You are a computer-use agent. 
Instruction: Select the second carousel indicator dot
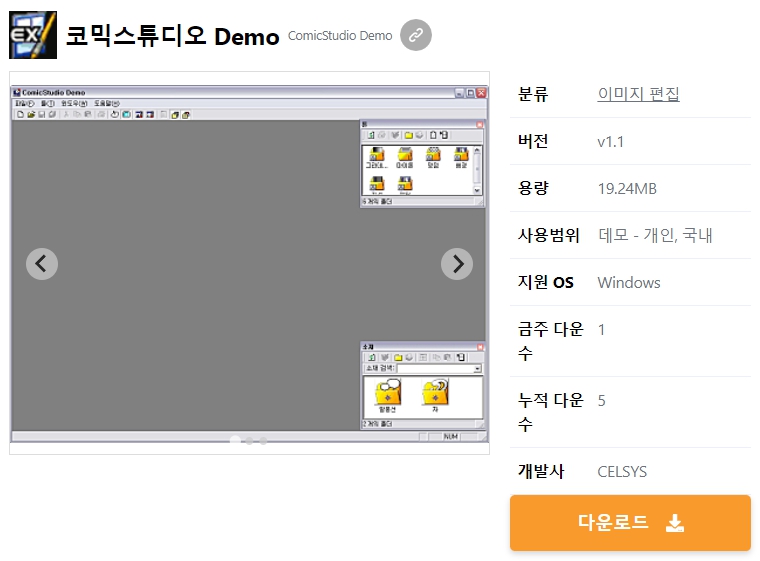[x=249, y=441]
